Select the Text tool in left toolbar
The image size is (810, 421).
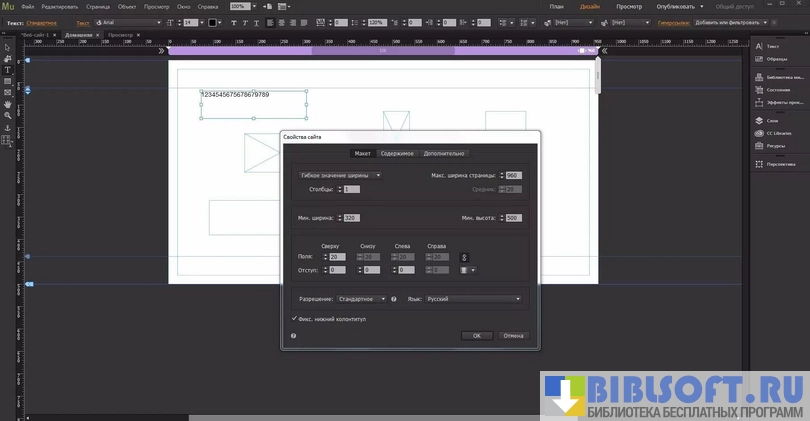click(7, 70)
